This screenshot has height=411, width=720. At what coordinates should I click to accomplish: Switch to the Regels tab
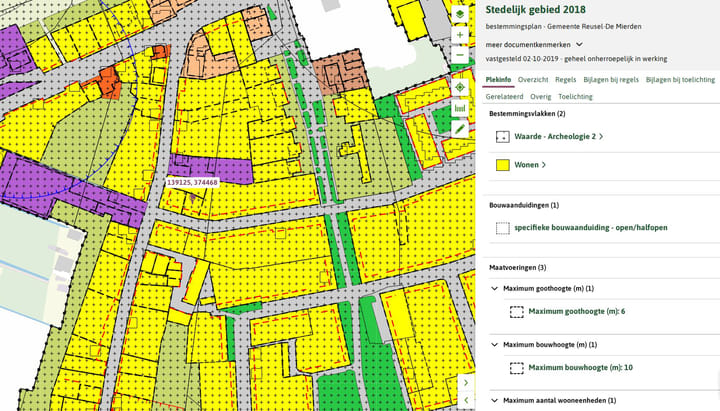pyautogui.click(x=565, y=79)
